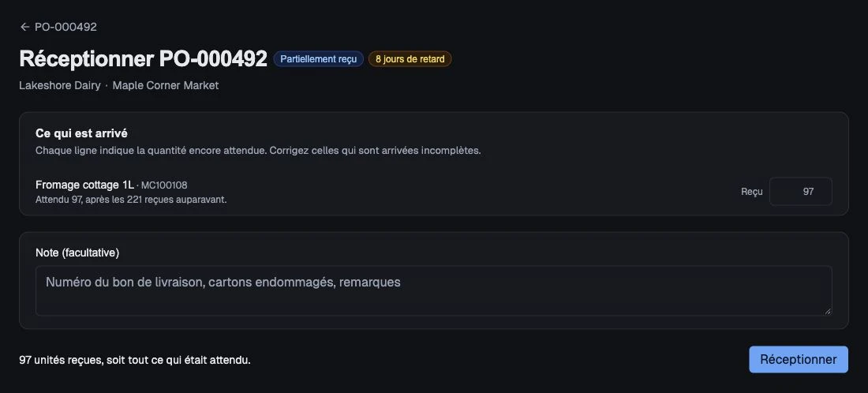Click the 'Note (facultative)' label
868x393 pixels.
pos(77,253)
